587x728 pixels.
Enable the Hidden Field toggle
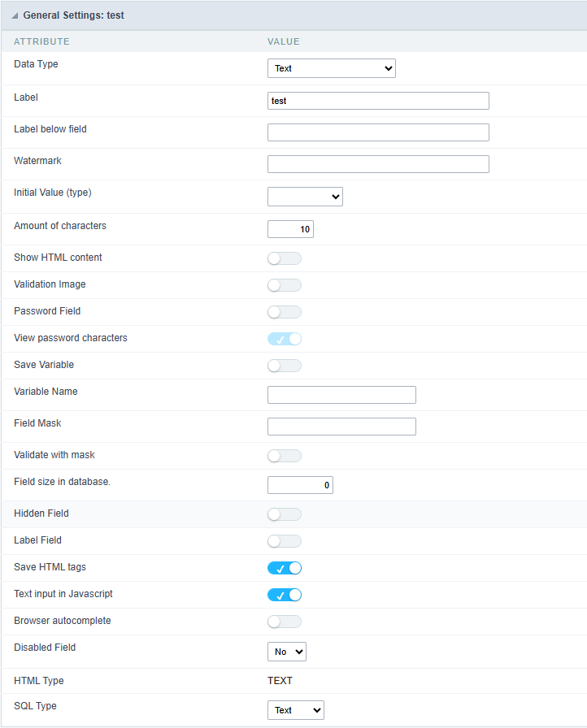[x=284, y=513]
